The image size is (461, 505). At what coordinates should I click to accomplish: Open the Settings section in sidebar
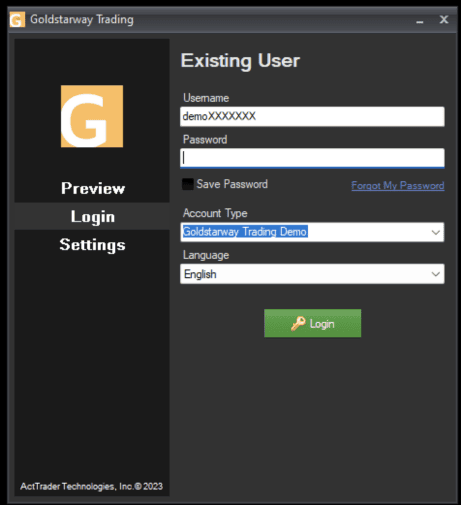(x=92, y=245)
